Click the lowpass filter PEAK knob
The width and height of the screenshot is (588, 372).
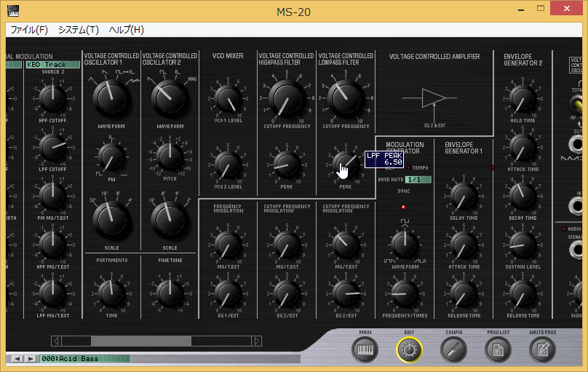click(x=346, y=165)
